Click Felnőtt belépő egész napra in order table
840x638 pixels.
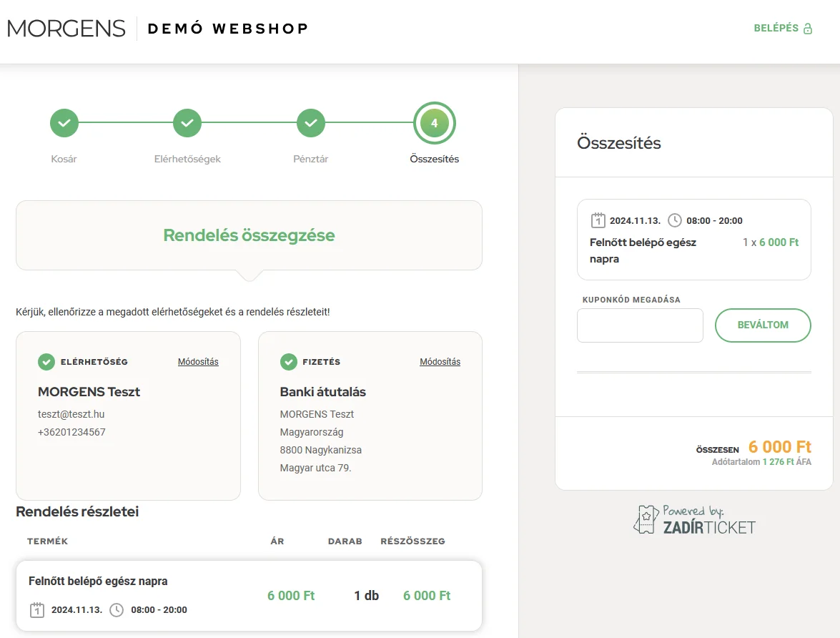[x=98, y=581]
